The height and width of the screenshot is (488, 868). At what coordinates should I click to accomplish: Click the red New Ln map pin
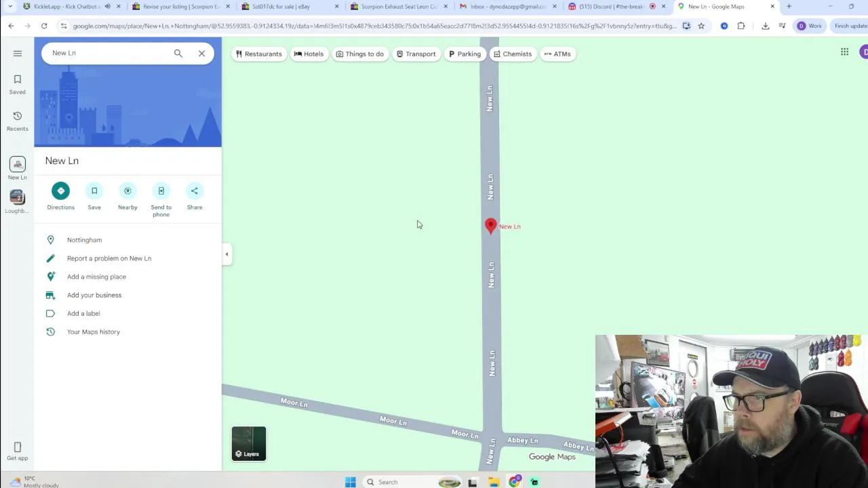coord(491,226)
